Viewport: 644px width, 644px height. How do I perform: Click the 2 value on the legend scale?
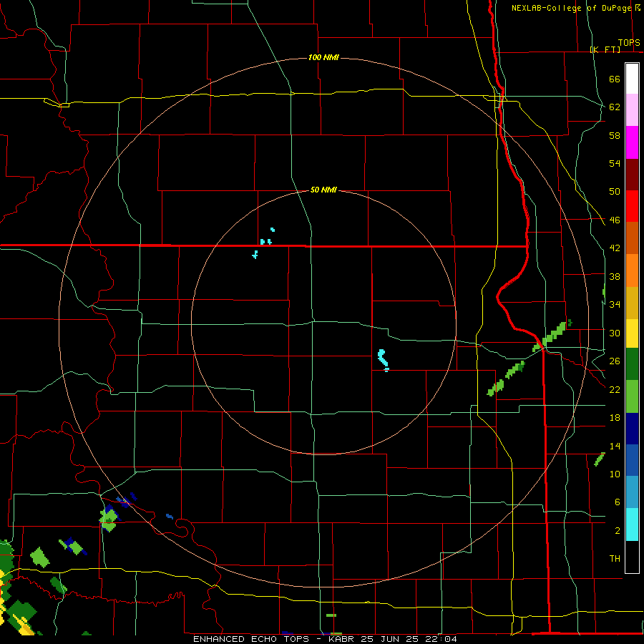point(617,531)
